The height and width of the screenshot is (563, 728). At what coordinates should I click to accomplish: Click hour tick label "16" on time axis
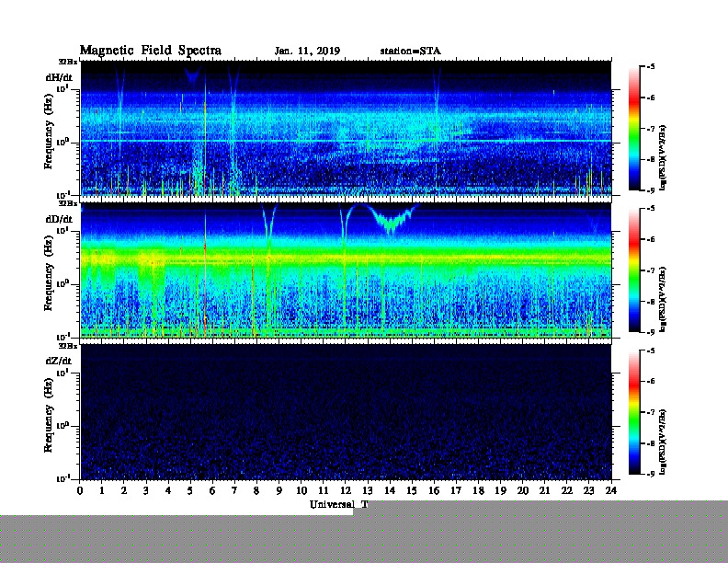[x=434, y=490]
